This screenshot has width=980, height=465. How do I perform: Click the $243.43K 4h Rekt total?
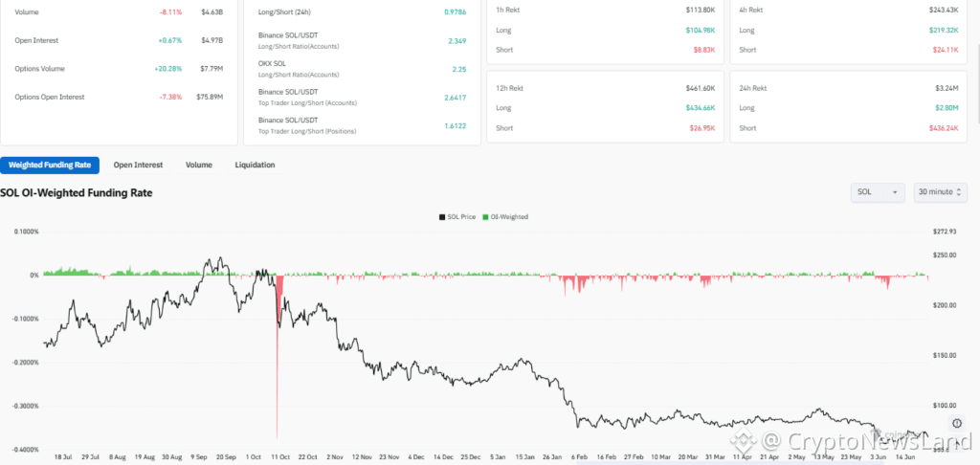tap(944, 10)
